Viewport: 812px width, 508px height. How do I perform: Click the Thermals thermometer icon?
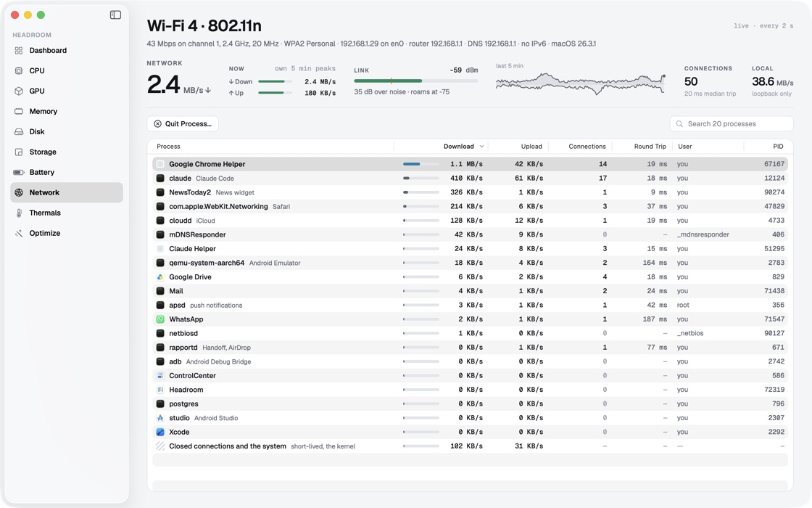coord(19,213)
